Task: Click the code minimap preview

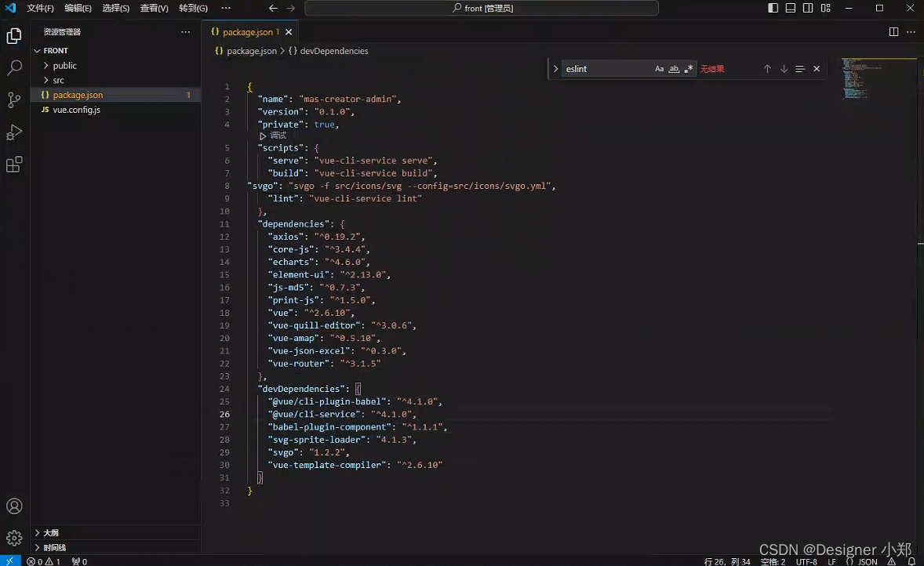Action: pyautogui.click(x=878, y=78)
